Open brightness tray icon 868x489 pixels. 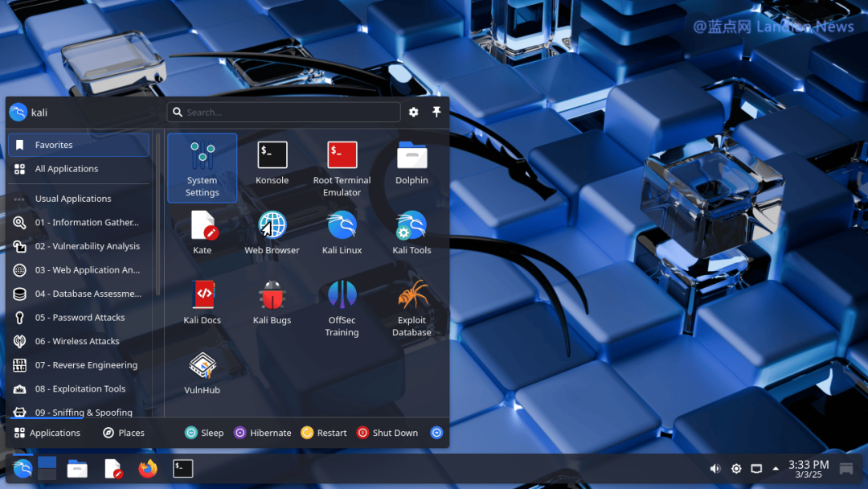[x=736, y=469]
